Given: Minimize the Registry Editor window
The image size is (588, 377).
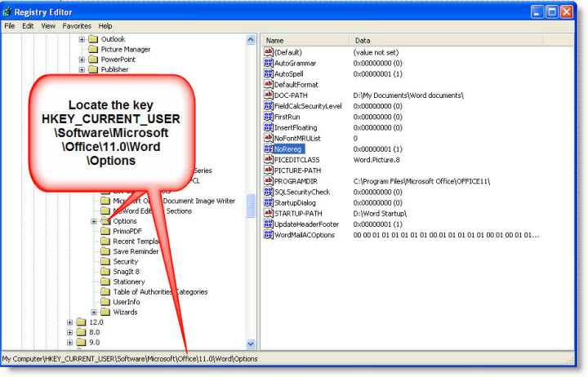Looking at the screenshot, I should 537,12.
